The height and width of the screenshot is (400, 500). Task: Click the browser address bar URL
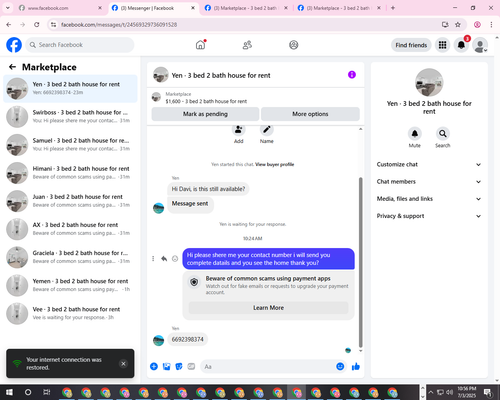pos(119,25)
